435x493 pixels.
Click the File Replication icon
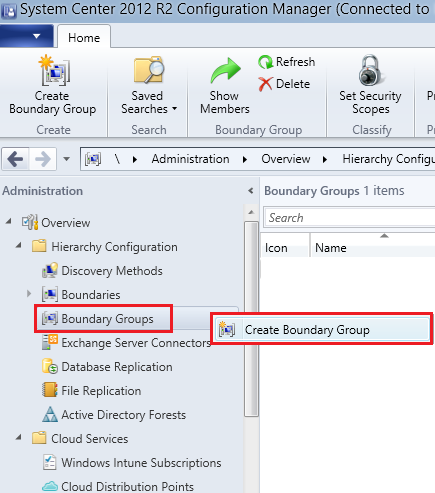point(50,390)
